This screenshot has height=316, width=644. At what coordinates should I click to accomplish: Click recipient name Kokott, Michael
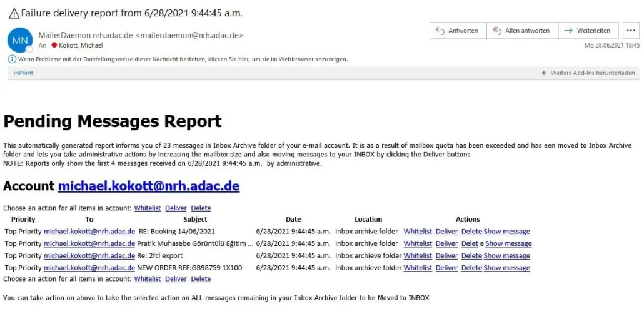pos(81,45)
